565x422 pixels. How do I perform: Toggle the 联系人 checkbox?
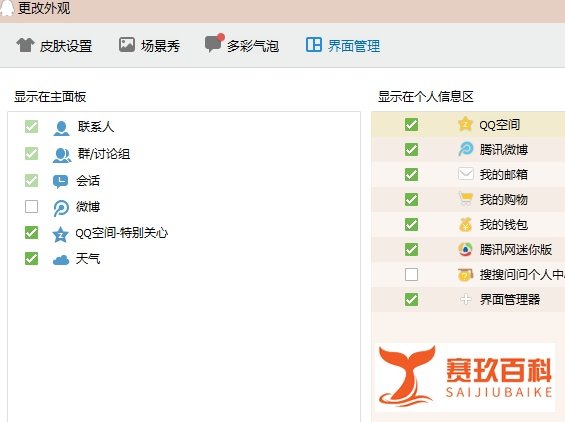click(x=31, y=126)
